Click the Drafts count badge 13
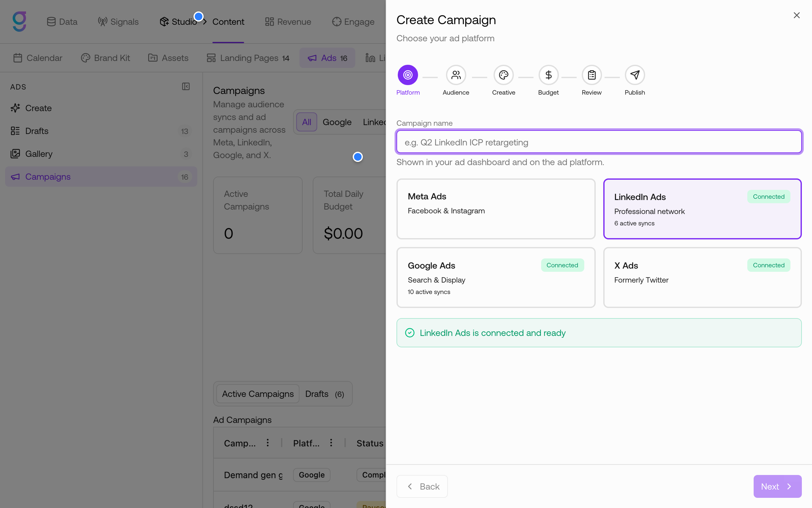Image resolution: width=812 pixels, height=508 pixels. 185,131
